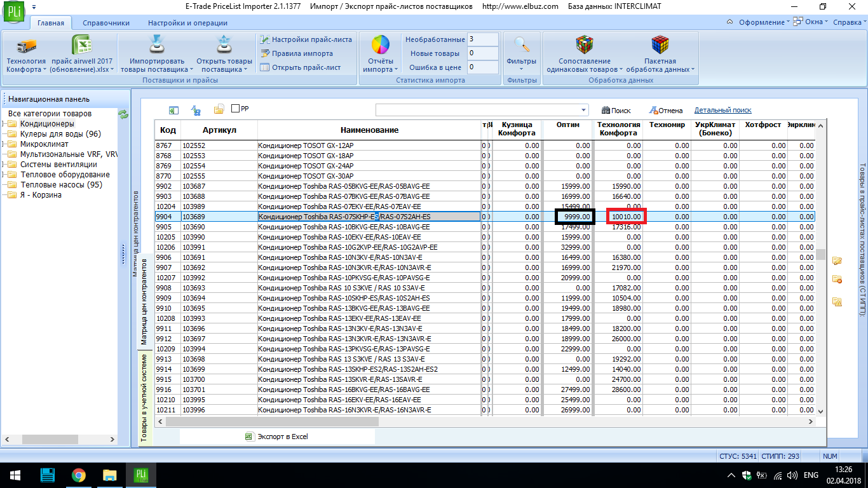Click the folder-copy icon beside PP checkbox

[x=219, y=110]
